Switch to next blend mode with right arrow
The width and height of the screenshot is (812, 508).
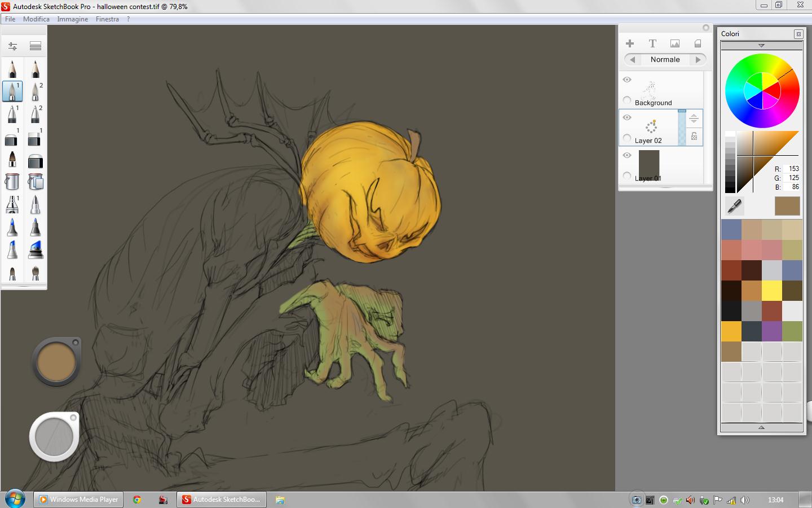pyautogui.click(x=698, y=59)
